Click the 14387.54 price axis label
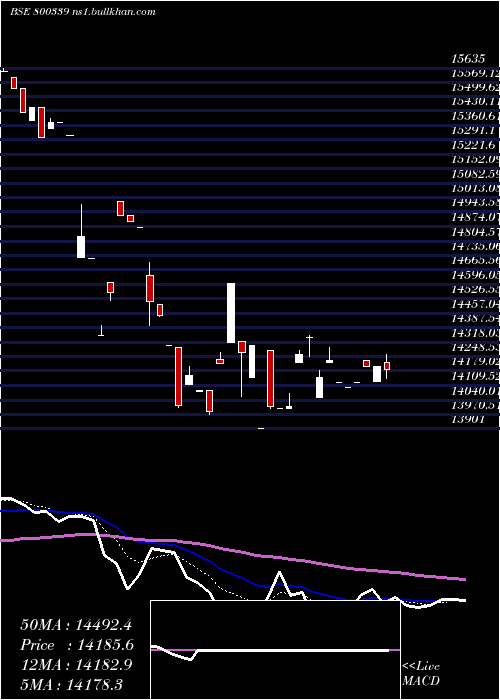The height and width of the screenshot is (700, 500). pos(475,318)
